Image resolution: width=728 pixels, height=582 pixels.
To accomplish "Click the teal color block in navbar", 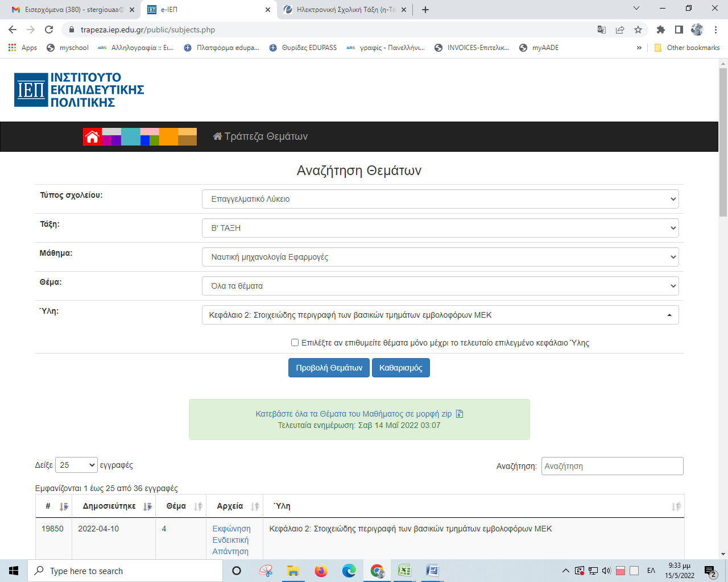I will point(130,137).
